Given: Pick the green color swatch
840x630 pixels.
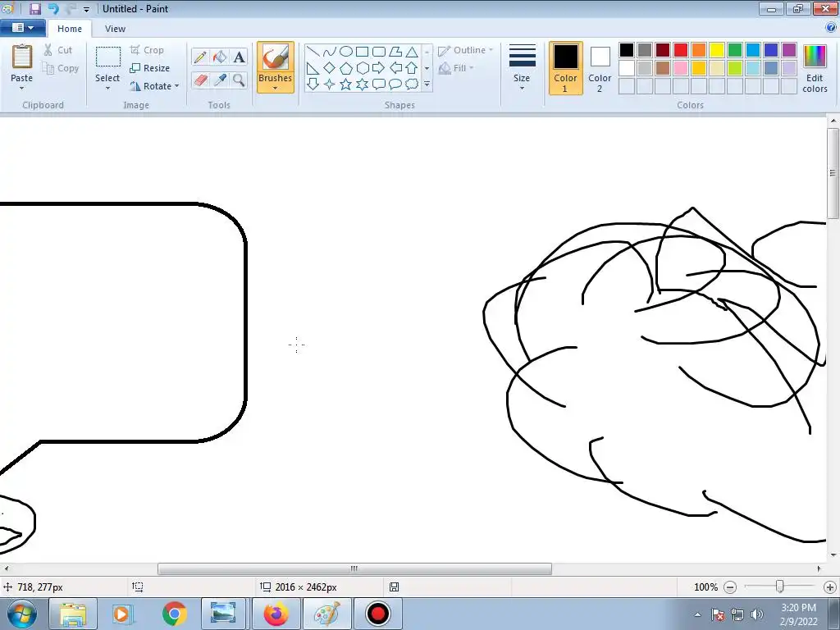Looking at the screenshot, I should 735,50.
